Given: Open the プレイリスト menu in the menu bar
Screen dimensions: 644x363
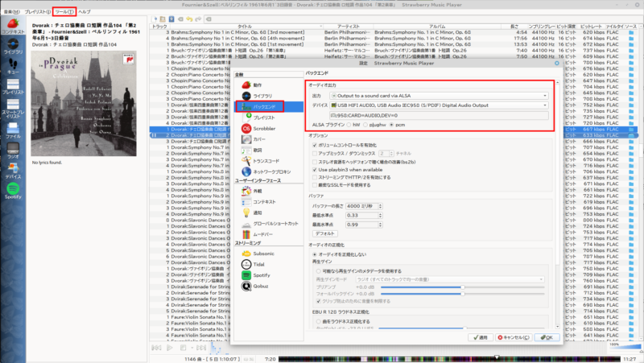Looking at the screenshot, I should click(35, 12).
